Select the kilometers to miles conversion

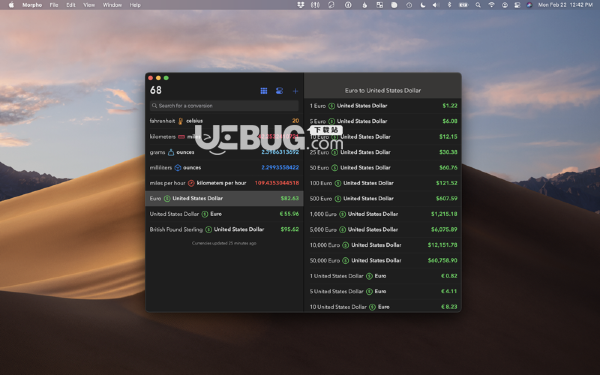point(224,137)
